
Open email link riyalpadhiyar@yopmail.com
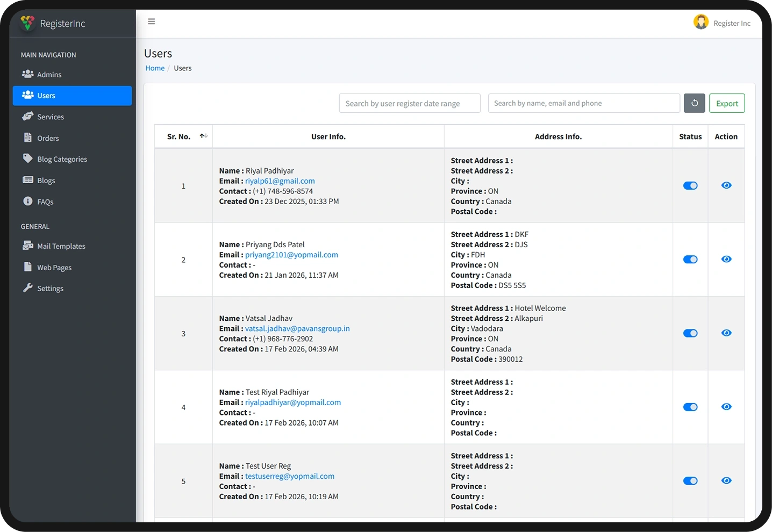pos(293,402)
